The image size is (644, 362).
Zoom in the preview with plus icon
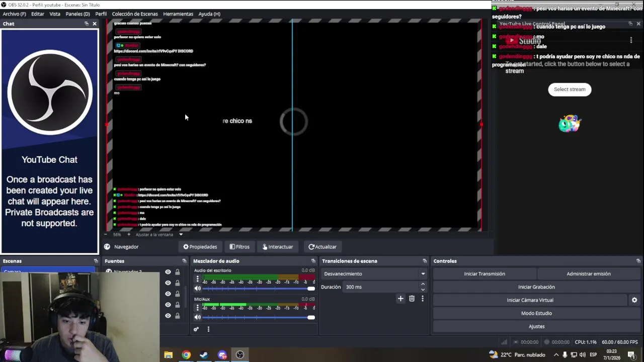coord(128,234)
